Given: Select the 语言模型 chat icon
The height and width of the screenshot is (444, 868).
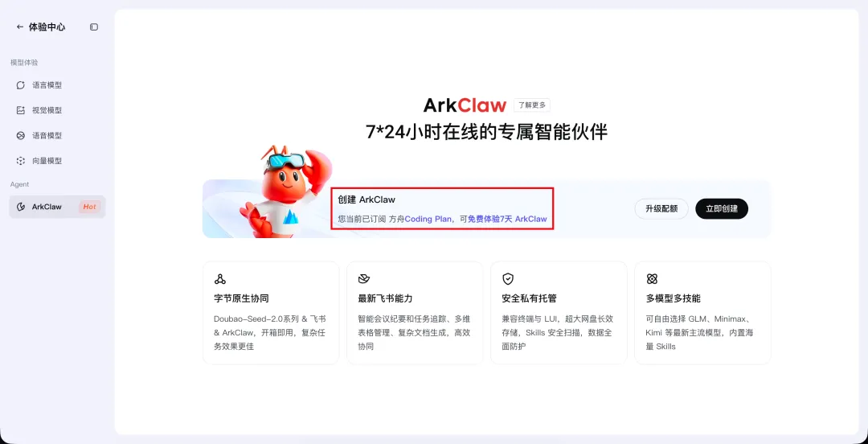Looking at the screenshot, I should tap(20, 84).
